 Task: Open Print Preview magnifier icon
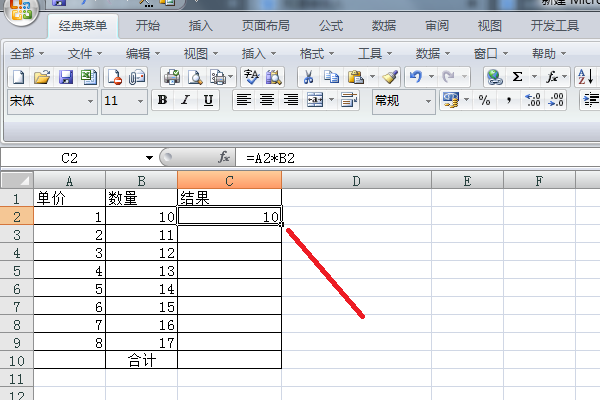(x=195, y=77)
